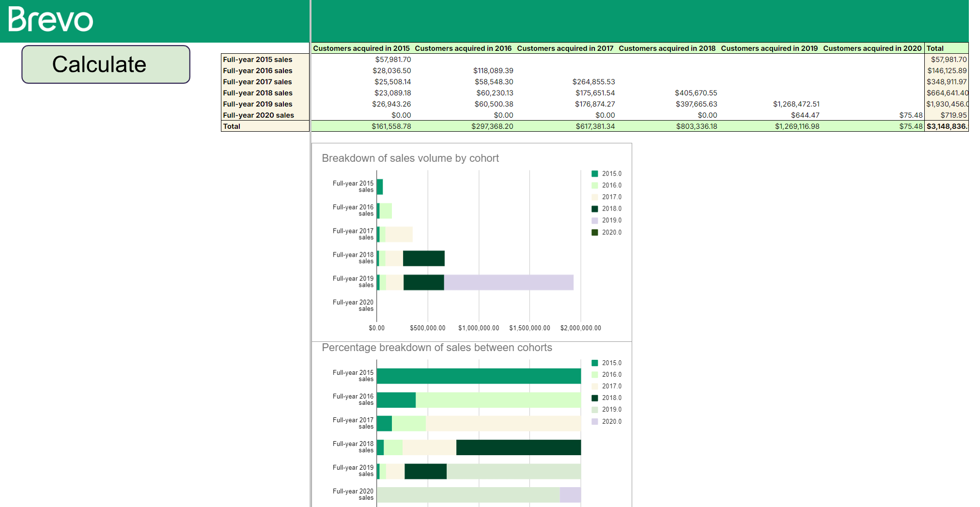Click the 2020 cohort segment in Full-year 2020 percentage bar

click(x=570, y=495)
